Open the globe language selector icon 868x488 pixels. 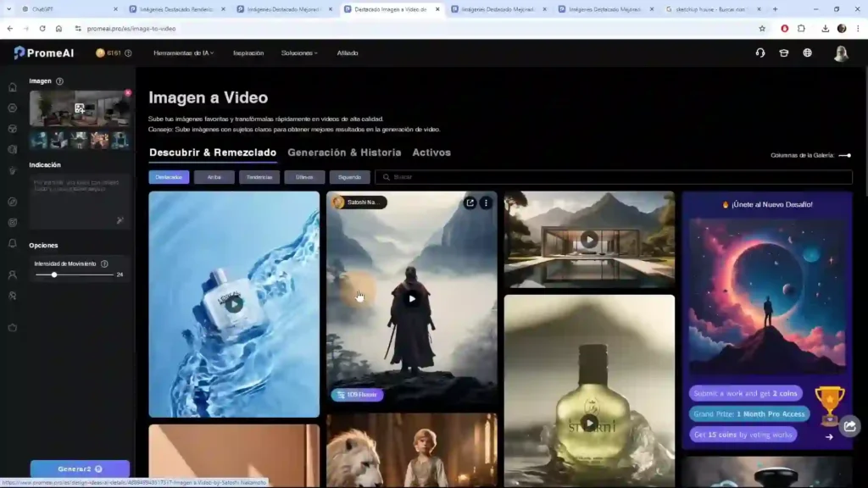[808, 53]
